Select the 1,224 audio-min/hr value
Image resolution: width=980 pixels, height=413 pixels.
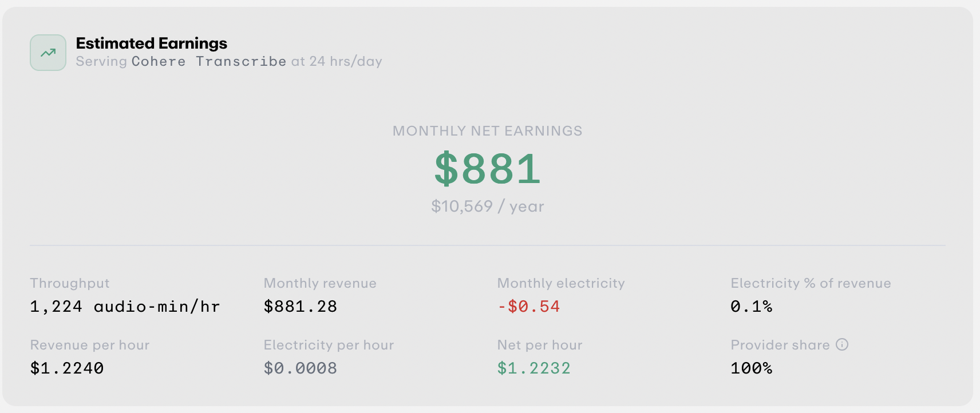pos(125,307)
